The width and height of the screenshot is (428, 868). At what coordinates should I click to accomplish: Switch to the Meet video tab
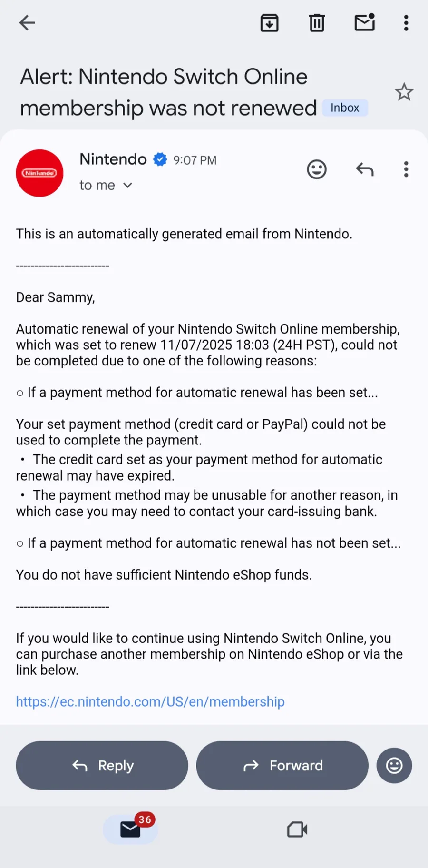click(x=297, y=829)
